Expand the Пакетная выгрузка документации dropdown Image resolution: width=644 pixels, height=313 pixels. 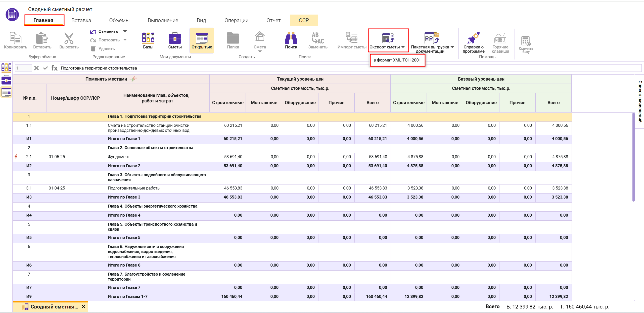(452, 47)
